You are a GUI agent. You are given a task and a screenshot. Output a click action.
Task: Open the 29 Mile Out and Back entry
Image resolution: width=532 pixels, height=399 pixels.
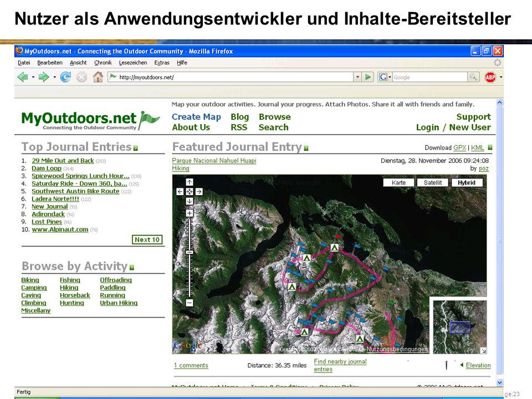point(63,161)
